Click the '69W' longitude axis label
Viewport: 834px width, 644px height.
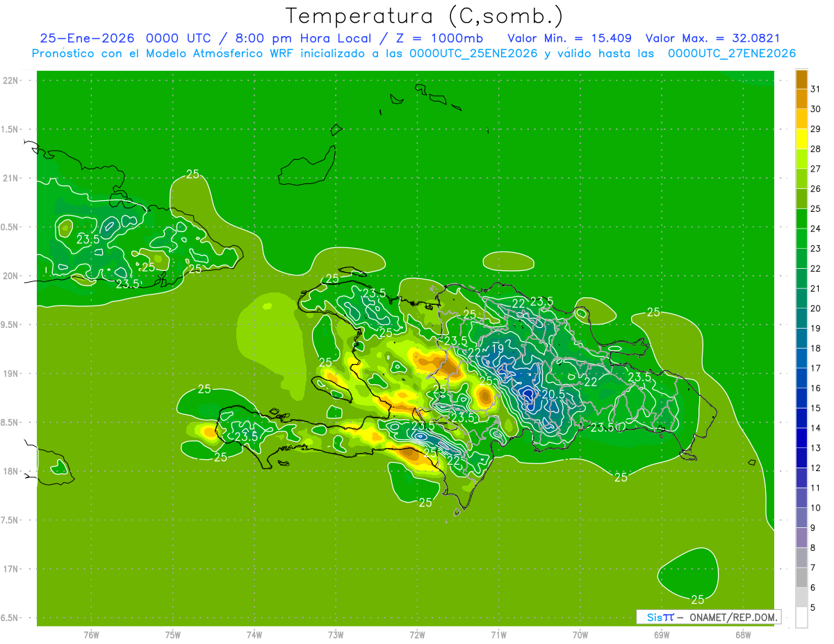(662, 635)
